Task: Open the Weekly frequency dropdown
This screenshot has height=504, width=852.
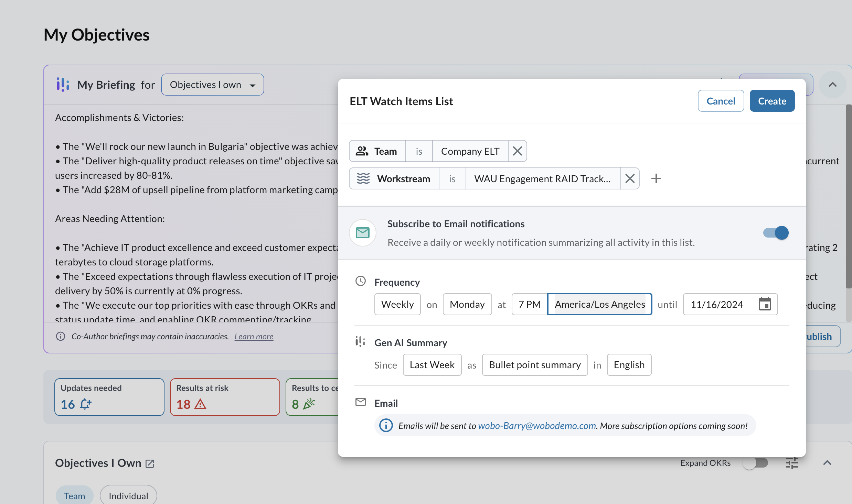Action: 397,304
